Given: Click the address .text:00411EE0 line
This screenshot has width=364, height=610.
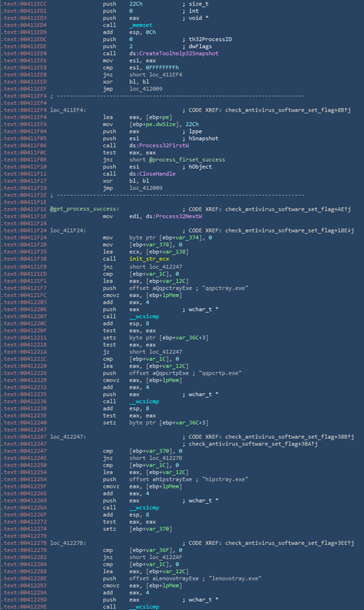Looking at the screenshot, I should point(25,53).
